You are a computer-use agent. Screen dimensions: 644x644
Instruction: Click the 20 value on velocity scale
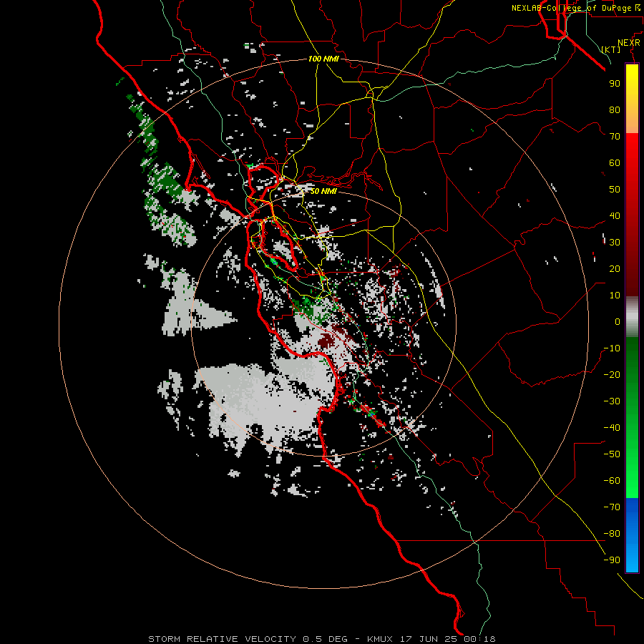615,269
